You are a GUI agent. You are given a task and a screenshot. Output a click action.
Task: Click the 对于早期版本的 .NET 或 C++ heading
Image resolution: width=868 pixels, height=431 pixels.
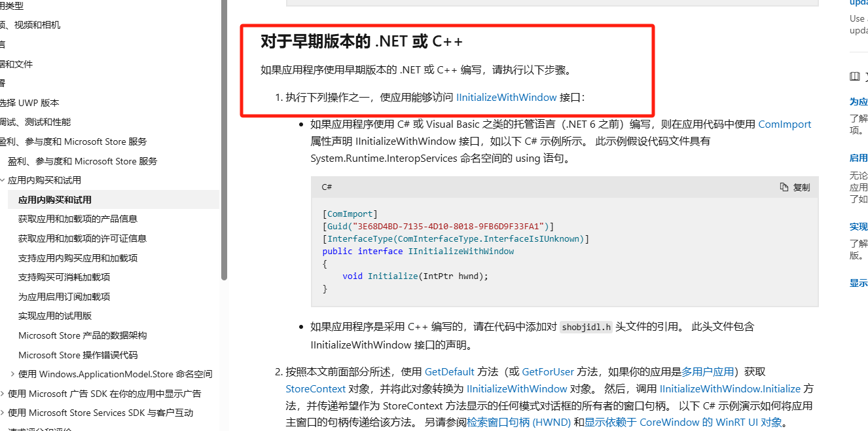click(361, 41)
